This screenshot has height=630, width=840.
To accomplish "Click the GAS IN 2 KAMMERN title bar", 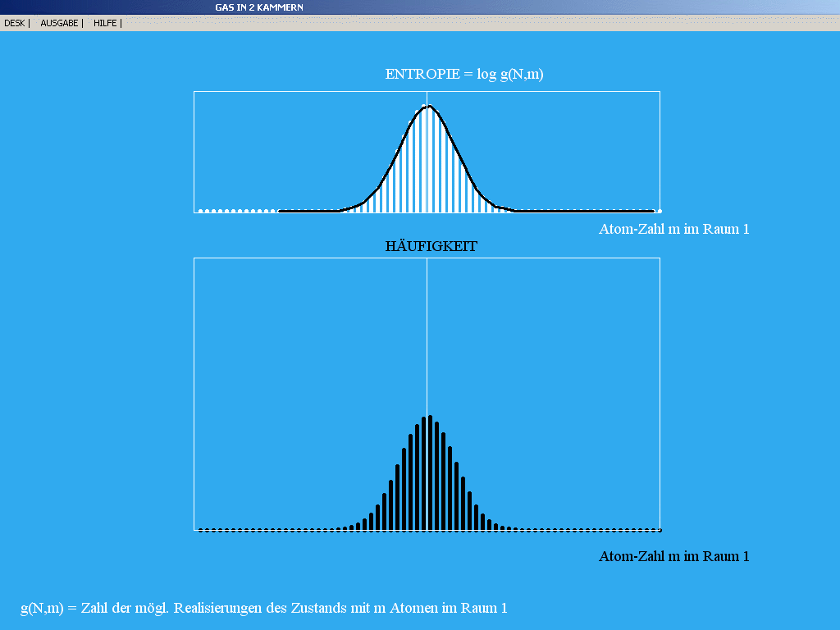I will point(259,7).
